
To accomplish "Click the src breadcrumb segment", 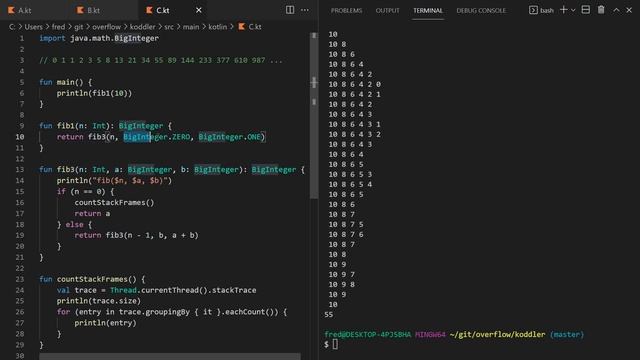I will pyautogui.click(x=169, y=27).
